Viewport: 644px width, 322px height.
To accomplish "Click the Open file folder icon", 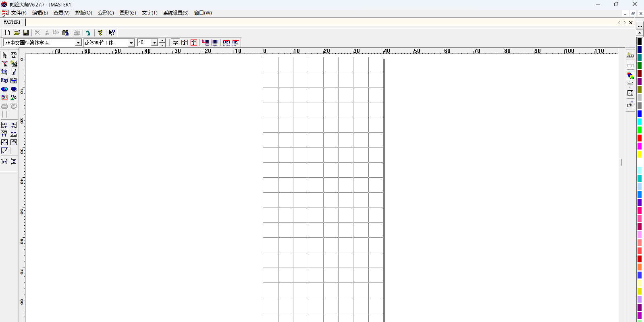I will (17, 33).
